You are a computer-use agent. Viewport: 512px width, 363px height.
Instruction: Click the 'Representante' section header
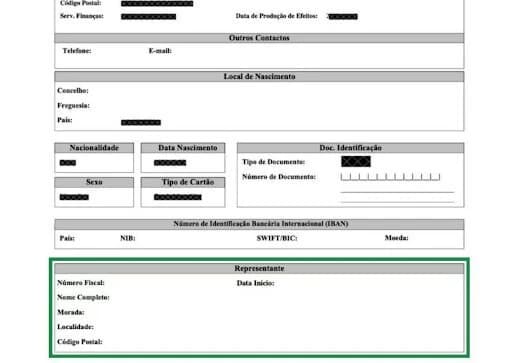[x=259, y=269]
